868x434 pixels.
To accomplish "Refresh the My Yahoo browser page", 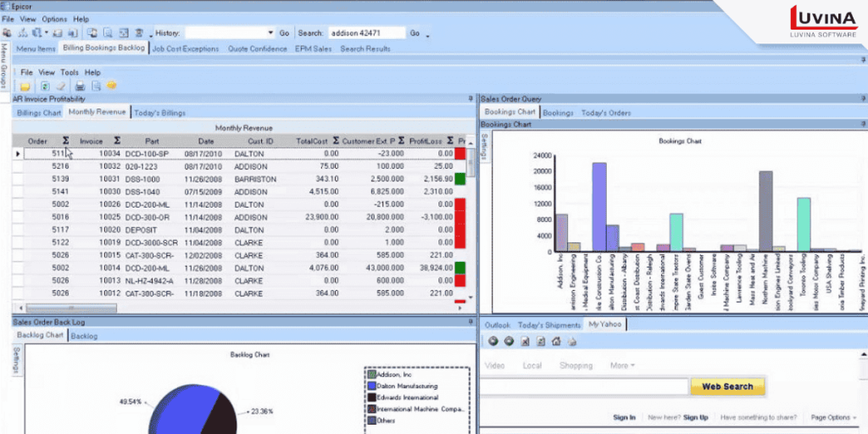I will click(541, 342).
